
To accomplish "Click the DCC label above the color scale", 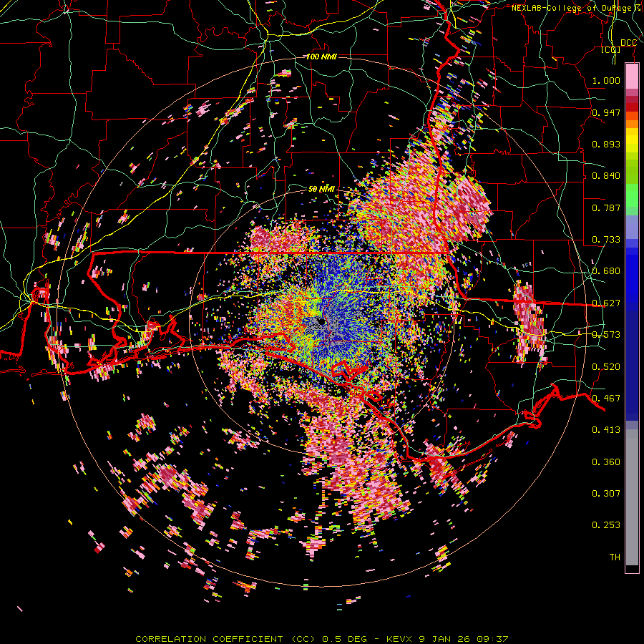I will point(628,43).
